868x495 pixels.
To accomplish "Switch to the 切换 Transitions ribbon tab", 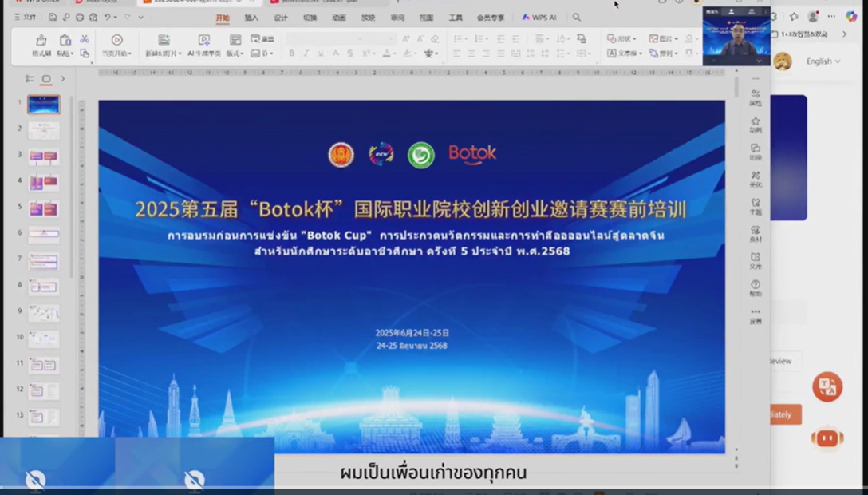I will click(x=310, y=18).
